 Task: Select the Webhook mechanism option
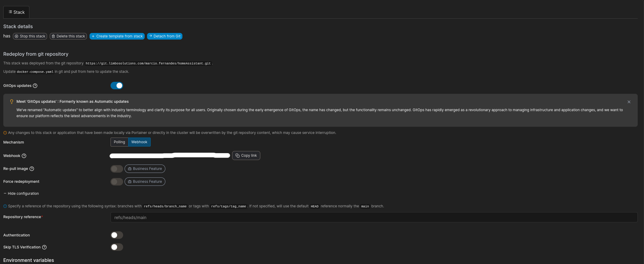(139, 142)
